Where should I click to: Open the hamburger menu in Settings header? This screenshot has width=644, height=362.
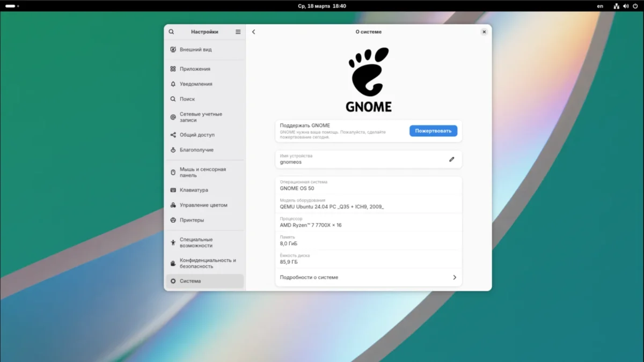238,32
